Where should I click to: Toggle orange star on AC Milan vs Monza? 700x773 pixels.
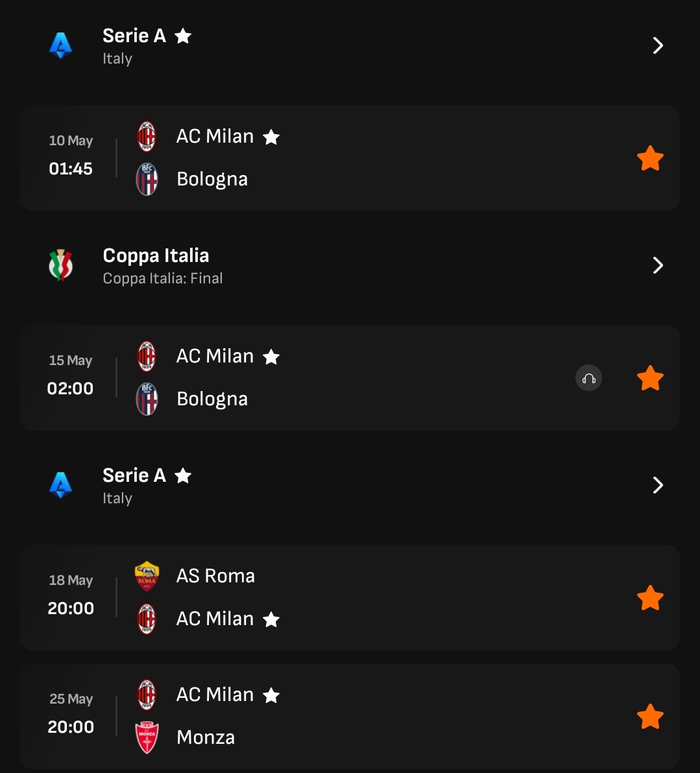650,717
